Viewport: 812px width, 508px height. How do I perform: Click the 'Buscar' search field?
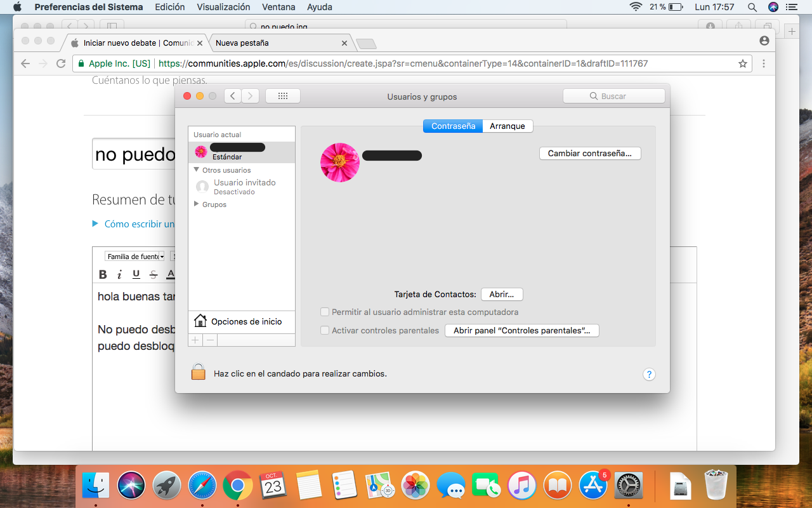point(614,96)
